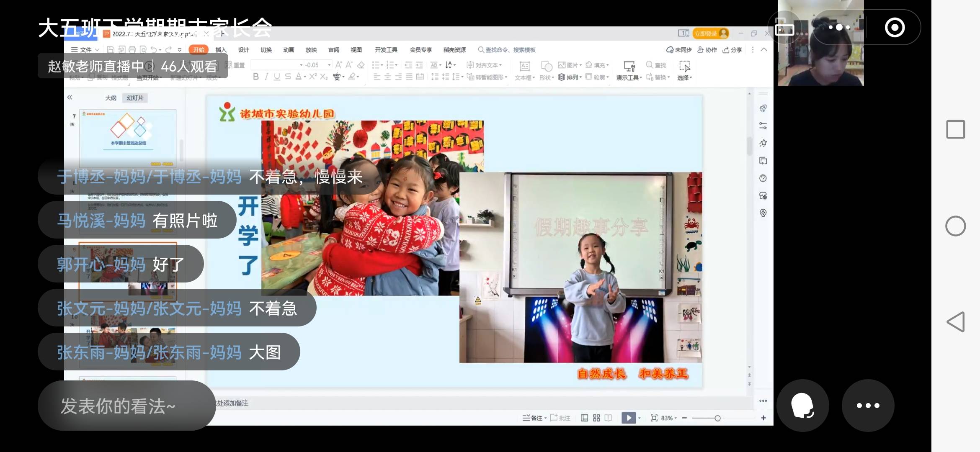
Task: Toggle italic formatting
Action: [x=266, y=77]
